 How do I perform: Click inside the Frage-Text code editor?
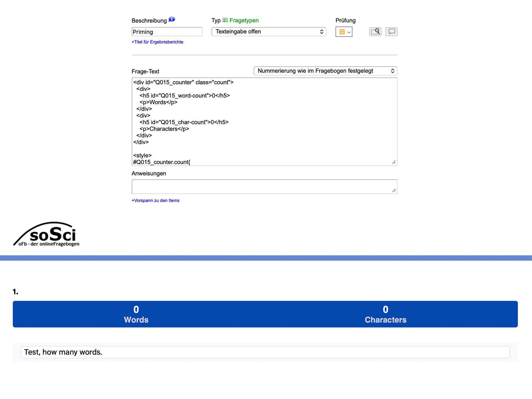[264, 122]
